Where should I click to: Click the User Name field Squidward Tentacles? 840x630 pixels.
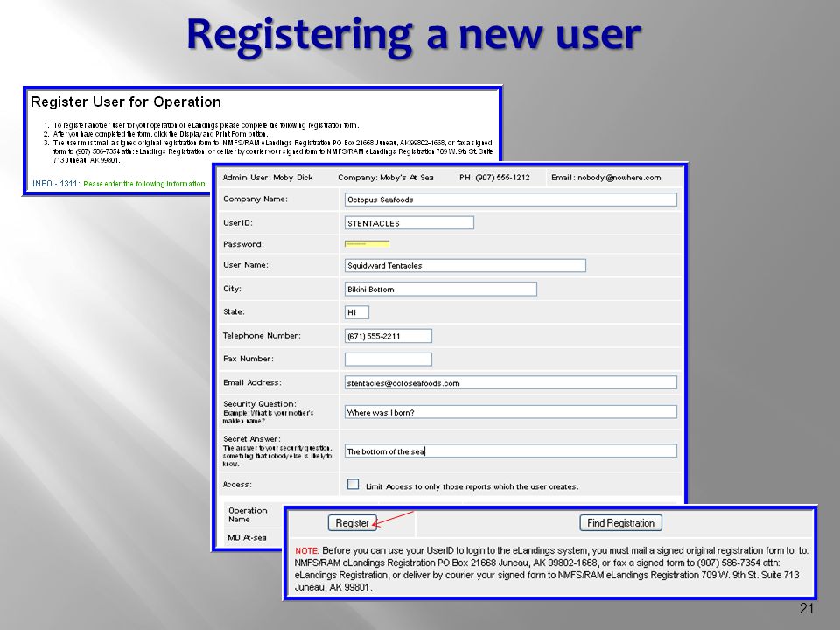465,265
